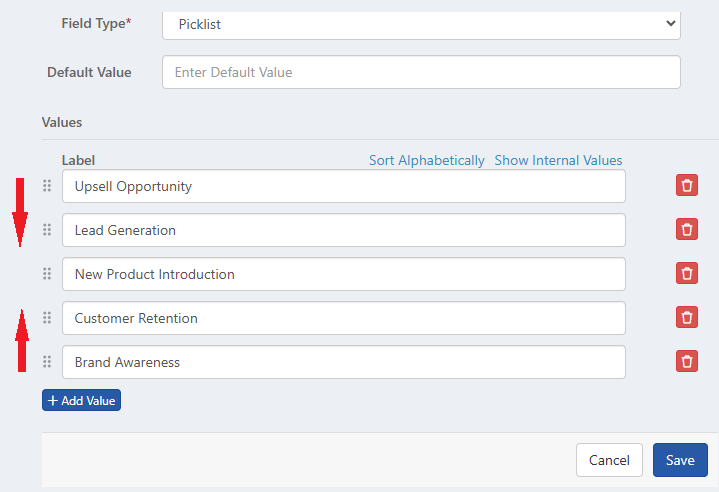Click drag handle beside Upsell Opportunity

click(46, 186)
